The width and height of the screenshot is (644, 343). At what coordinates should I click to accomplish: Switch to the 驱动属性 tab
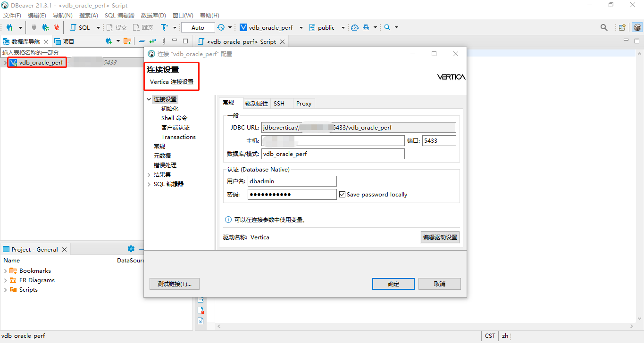pyautogui.click(x=256, y=103)
